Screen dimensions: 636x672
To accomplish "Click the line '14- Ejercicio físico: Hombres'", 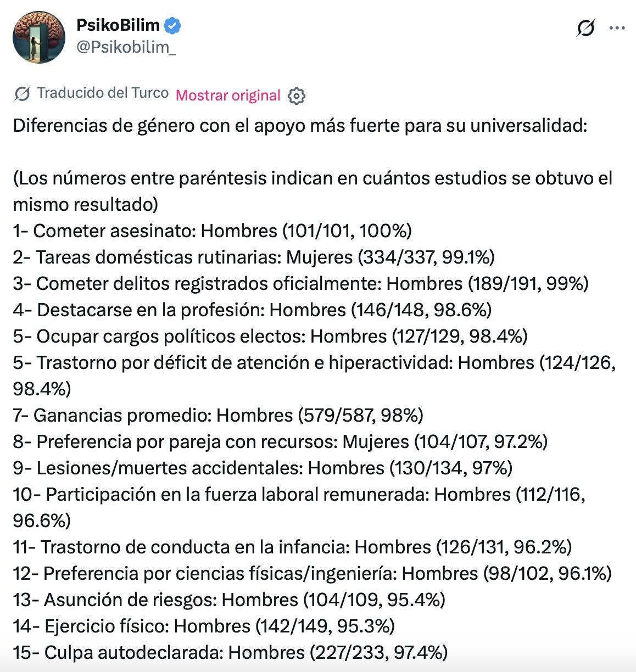I will pyautogui.click(x=204, y=626).
